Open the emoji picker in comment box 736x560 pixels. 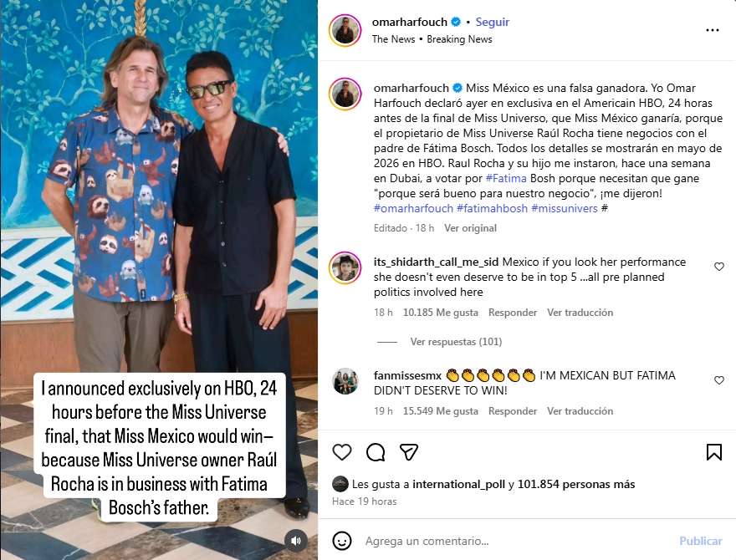342,541
